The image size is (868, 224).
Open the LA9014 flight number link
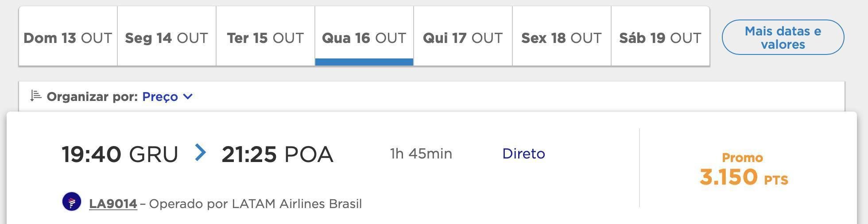(x=113, y=204)
